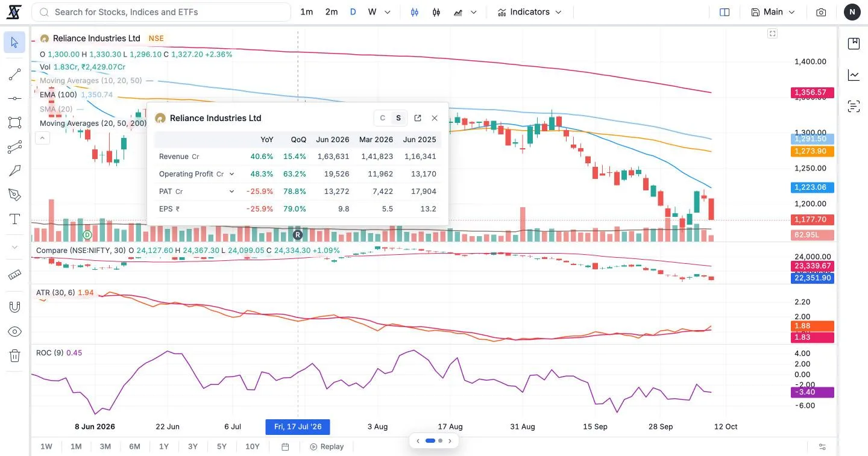Collapse the indicator legend list
This screenshot has width=868, height=456.
42,138
